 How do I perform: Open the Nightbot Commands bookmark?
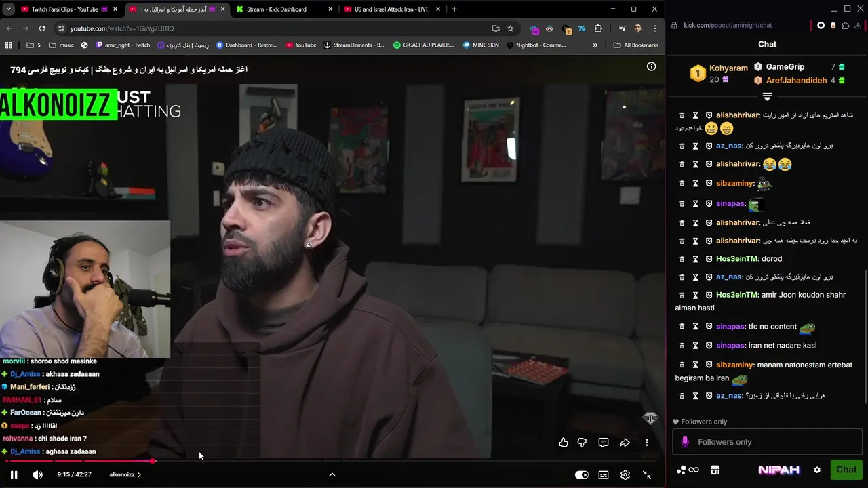click(536, 45)
